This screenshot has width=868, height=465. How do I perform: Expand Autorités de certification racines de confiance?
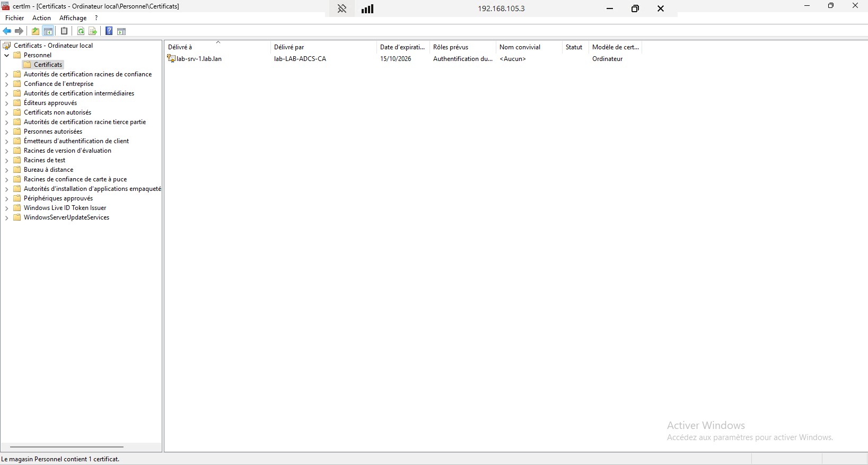coord(7,75)
